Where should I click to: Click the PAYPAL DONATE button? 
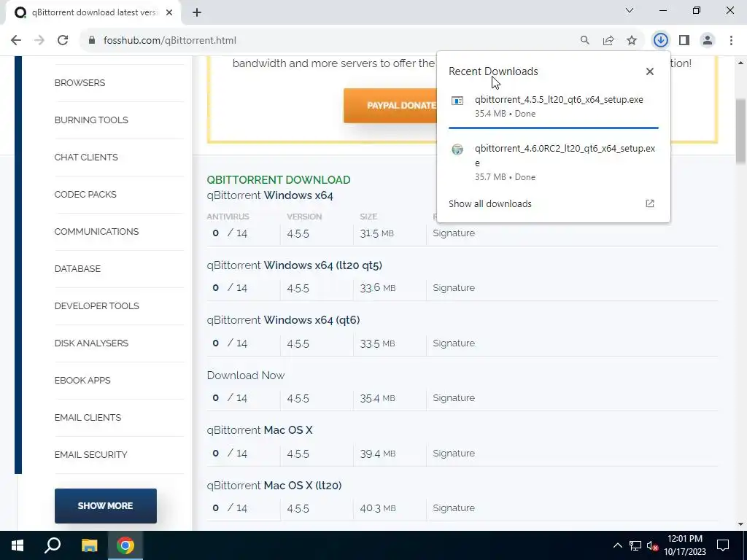[391, 105]
